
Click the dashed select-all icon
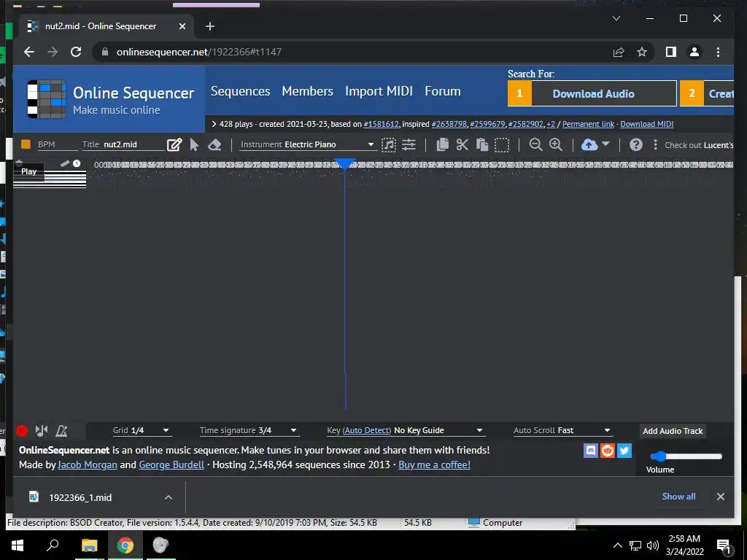502,145
